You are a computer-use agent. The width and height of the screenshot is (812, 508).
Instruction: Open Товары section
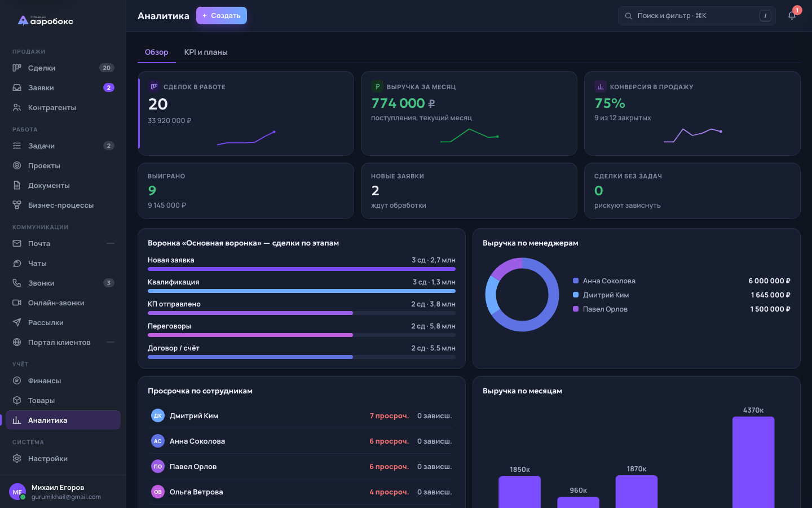[x=63, y=400]
